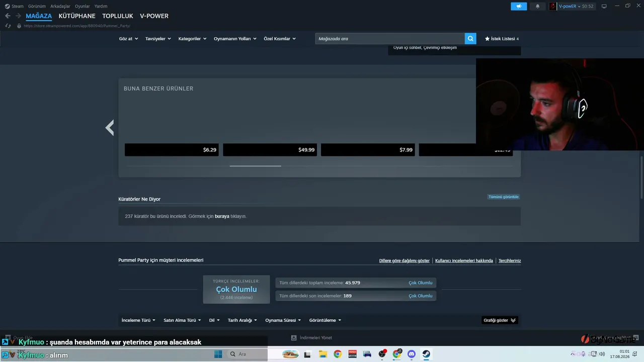
Task: Open the Kategoriler dropdown menu
Action: [192, 39]
